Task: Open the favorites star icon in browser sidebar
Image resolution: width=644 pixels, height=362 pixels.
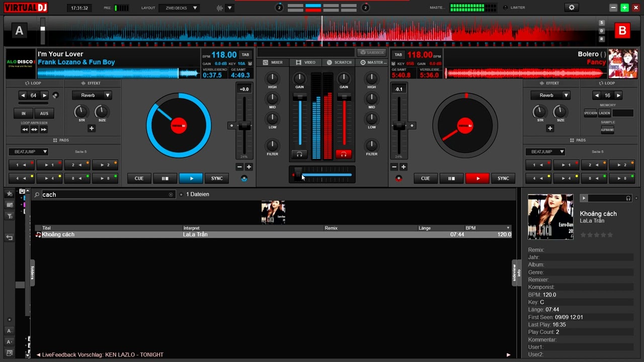Action: pyautogui.click(x=10, y=194)
